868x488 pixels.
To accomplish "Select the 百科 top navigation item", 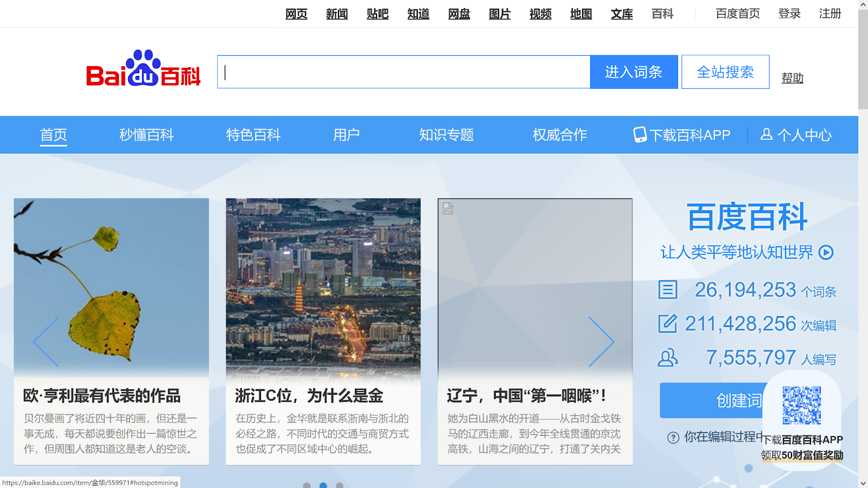I will (x=662, y=14).
